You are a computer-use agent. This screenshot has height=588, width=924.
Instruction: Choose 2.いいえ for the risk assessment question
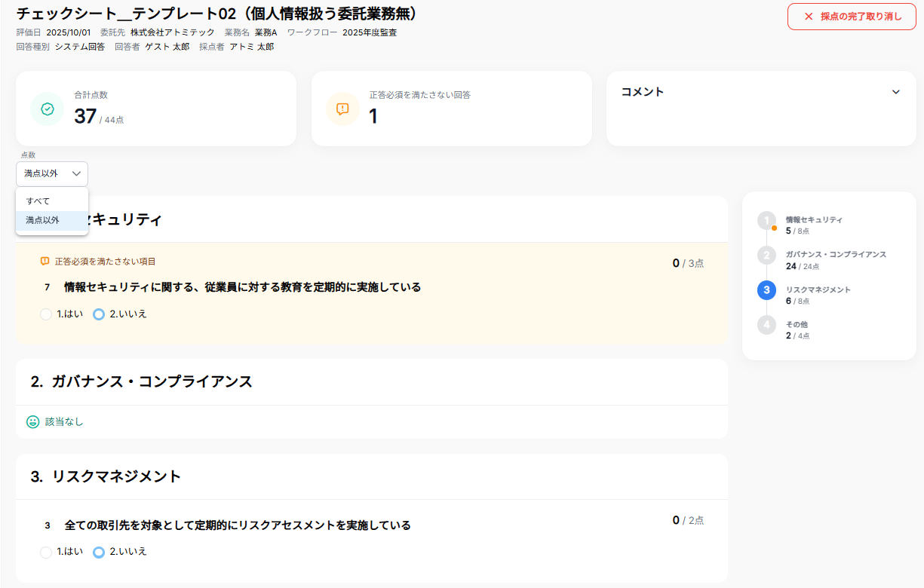click(99, 552)
